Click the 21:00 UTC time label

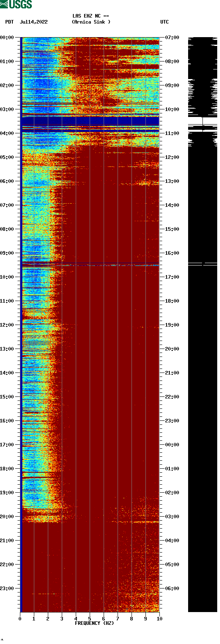172,373
